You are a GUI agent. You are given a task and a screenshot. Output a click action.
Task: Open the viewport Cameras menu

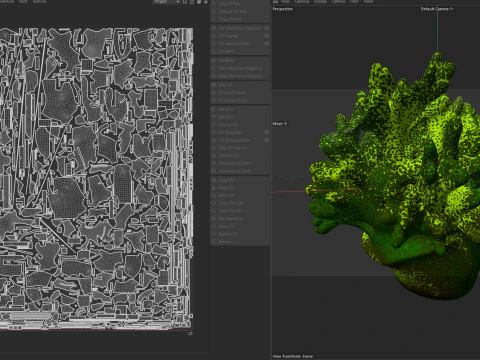point(302,2)
